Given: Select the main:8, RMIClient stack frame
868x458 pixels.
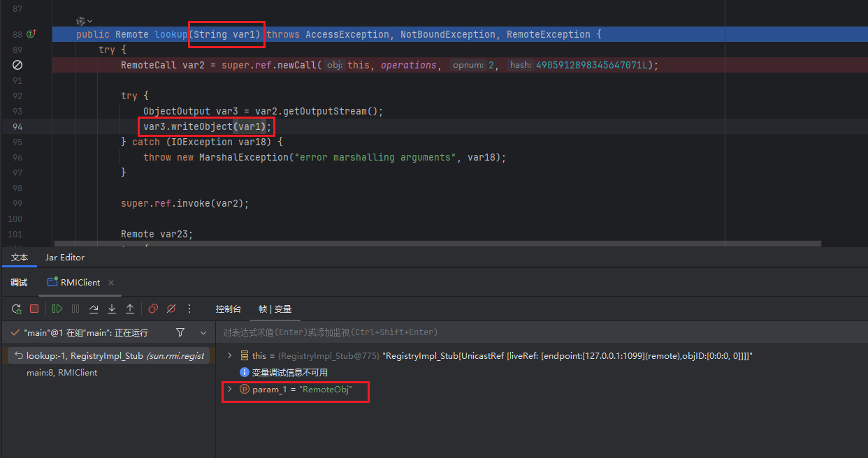Looking at the screenshot, I should 62,373.
